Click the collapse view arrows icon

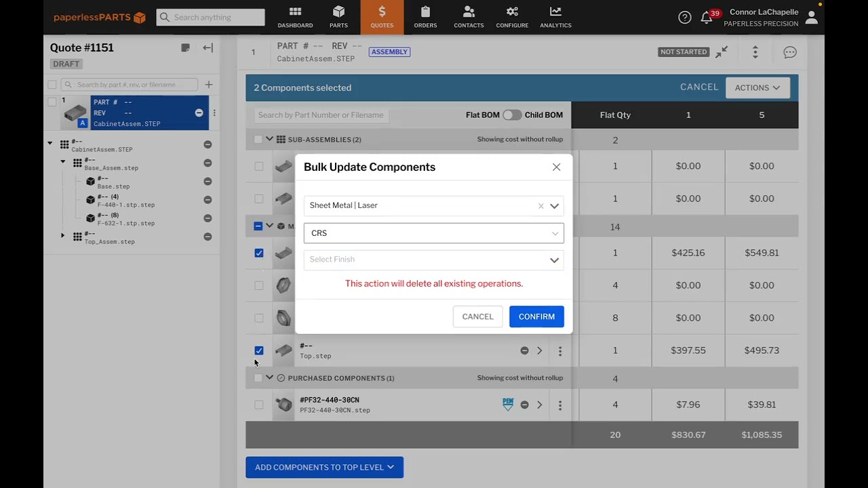pyautogui.click(x=722, y=52)
